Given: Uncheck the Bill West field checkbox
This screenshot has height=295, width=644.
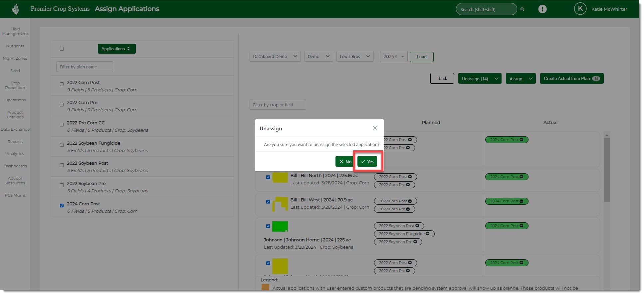Looking at the screenshot, I should [x=268, y=202].
